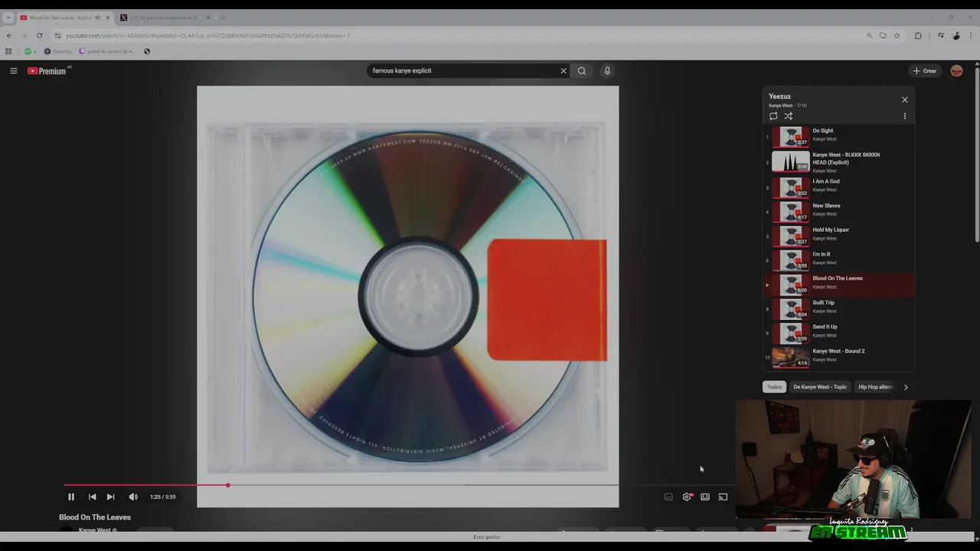Start voice search with microphone
The height and width of the screenshot is (551, 980).
[607, 70]
